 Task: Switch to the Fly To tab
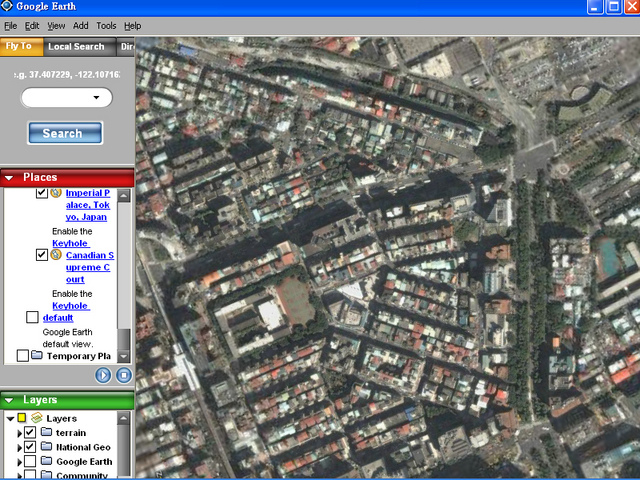[21, 47]
